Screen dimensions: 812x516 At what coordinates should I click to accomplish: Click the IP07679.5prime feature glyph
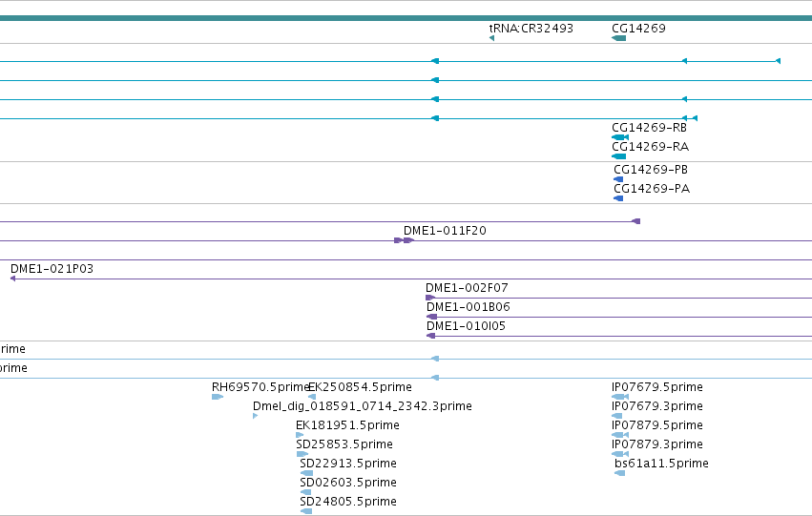coord(620,398)
